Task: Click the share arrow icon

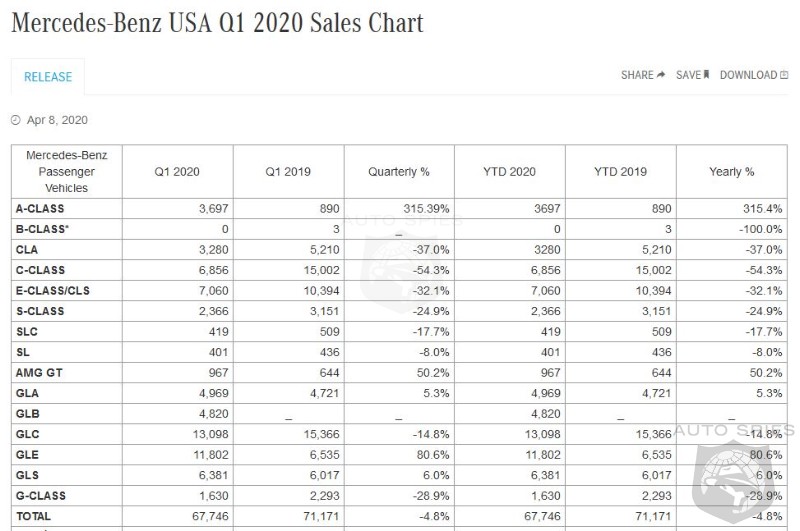Action: (x=661, y=75)
